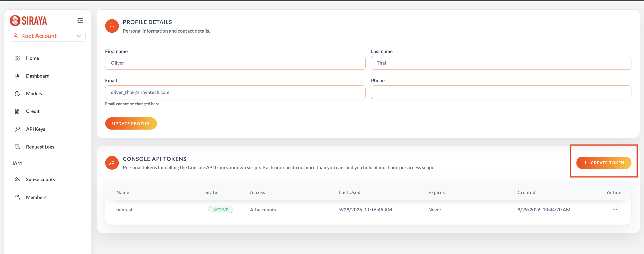
Task: Click the mintest token name
Action: click(x=124, y=210)
